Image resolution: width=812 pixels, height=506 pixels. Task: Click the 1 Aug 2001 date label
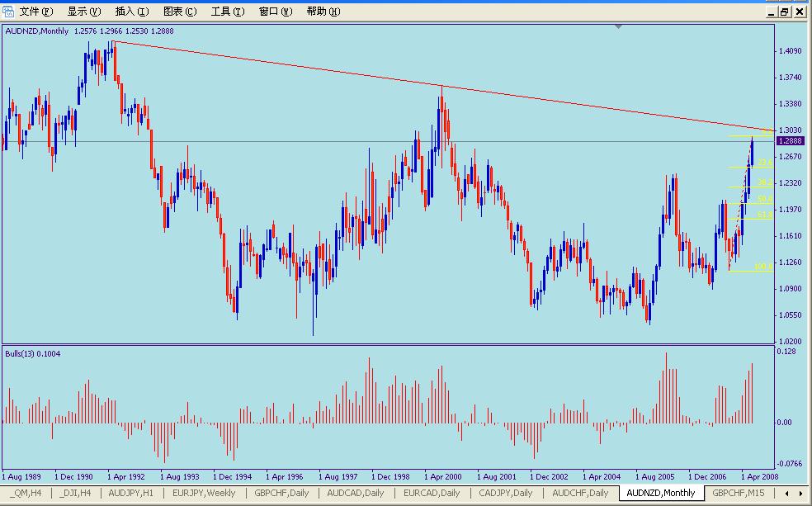click(x=496, y=476)
